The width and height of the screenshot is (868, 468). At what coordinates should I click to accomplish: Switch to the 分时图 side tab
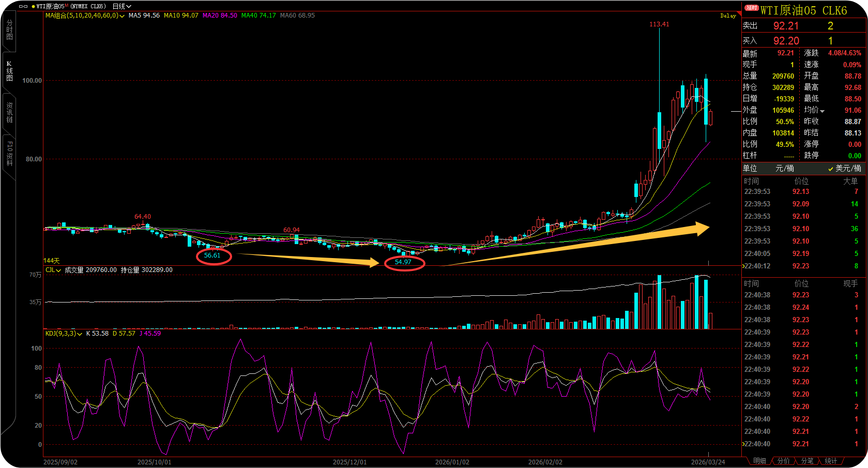9,30
